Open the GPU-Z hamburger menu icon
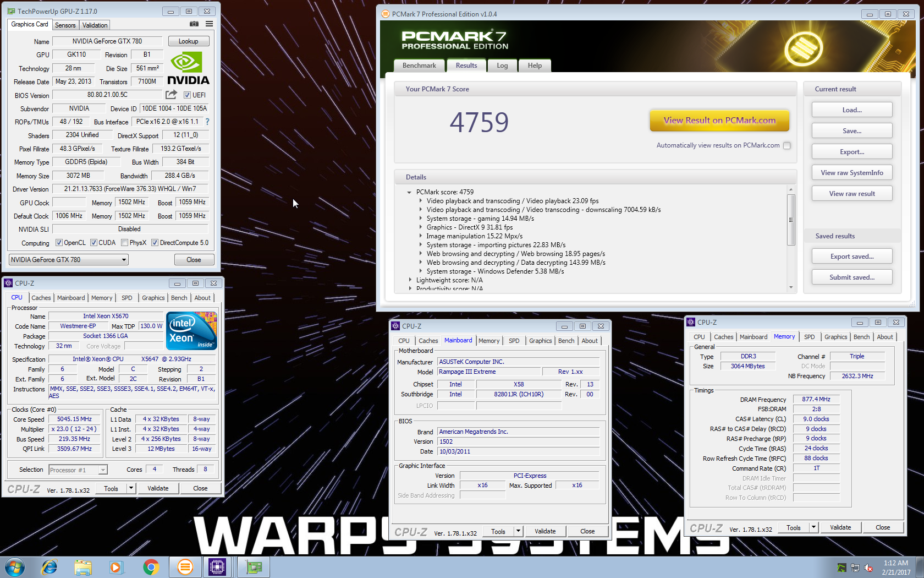The image size is (924, 578). pyautogui.click(x=210, y=24)
